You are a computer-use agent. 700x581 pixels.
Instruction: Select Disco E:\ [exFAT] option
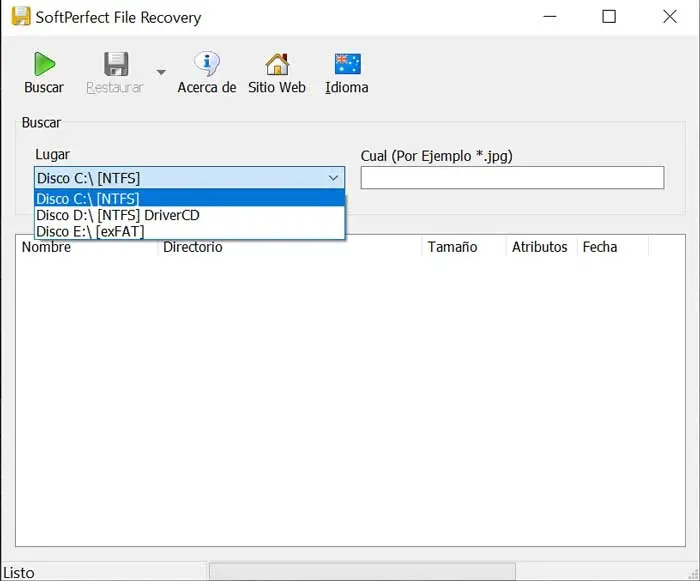189,231
